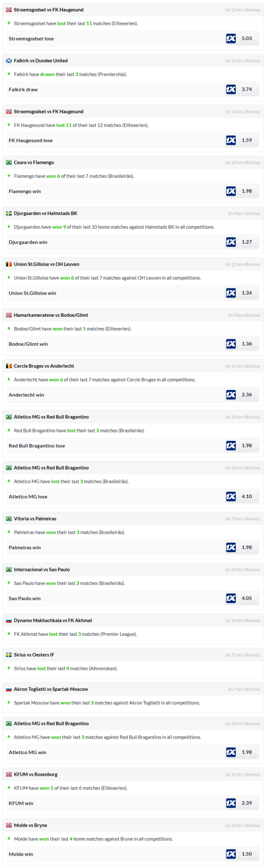Click 1X bookmaker icon for Falkirk draw
Screen dimensions: 266x868
[x=231, y=90]
